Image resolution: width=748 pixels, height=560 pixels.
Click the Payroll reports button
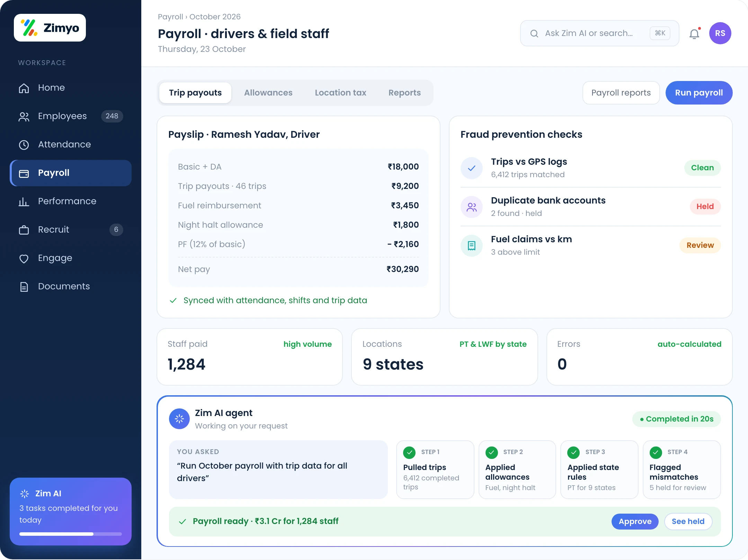(621, 93)
